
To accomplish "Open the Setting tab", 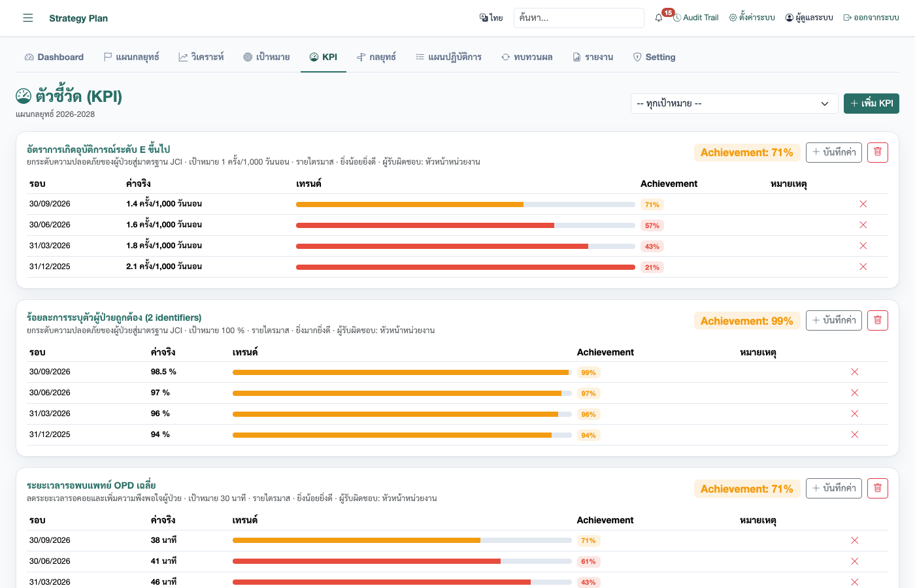I will [654, 57].
